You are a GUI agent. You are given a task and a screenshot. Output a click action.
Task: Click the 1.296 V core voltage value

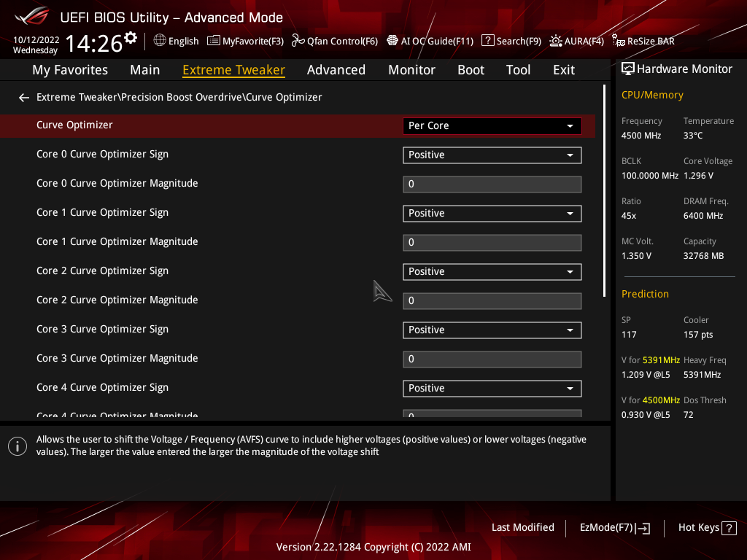tap(698, 176)
